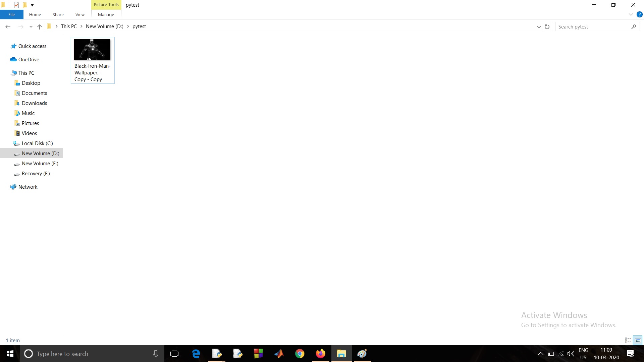This screenshot has height=362, width=644.
Task: Click the taskbar Type here to search box
Action: coord(92,354)
